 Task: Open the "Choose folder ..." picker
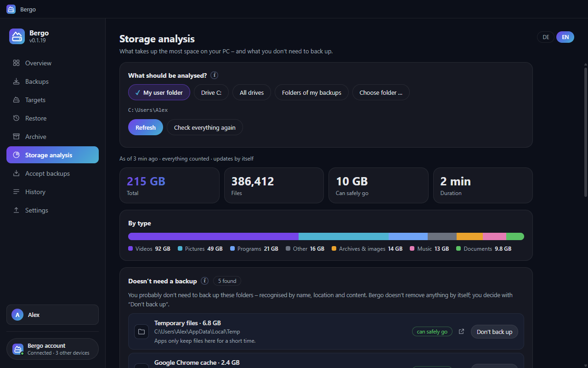coord(381,92)
